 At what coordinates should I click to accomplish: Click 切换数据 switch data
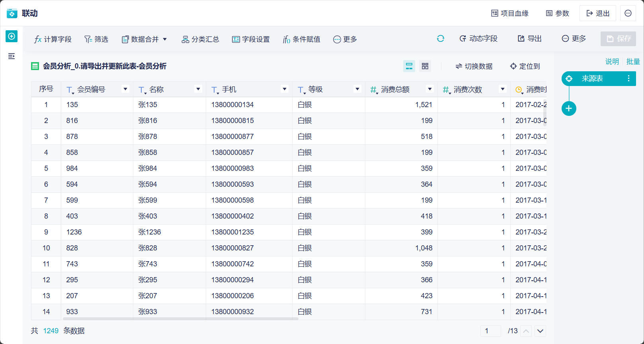coord(474,66)
